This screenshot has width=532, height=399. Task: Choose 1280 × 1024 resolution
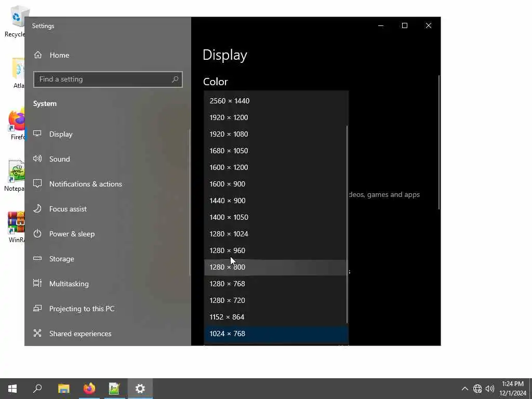click(276, 234)
